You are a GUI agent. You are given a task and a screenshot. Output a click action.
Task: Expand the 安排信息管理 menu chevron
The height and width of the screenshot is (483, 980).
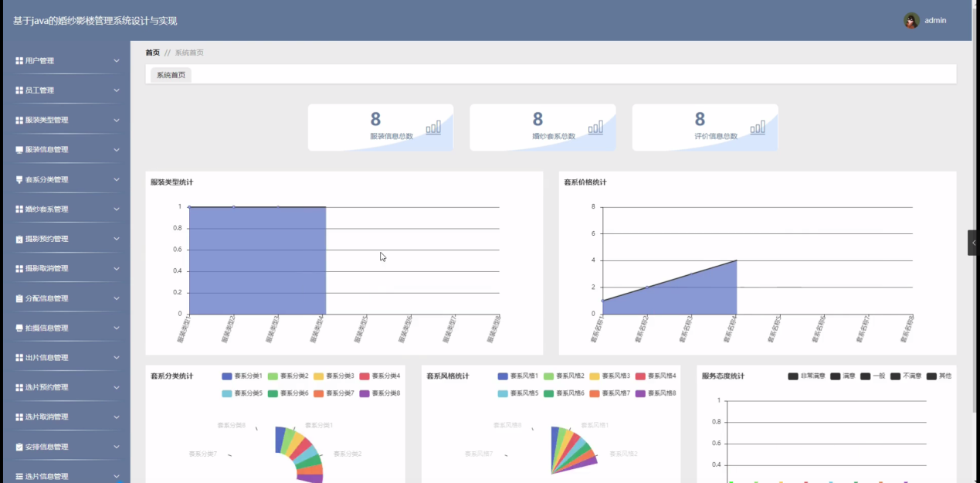(x=117, y=447)
